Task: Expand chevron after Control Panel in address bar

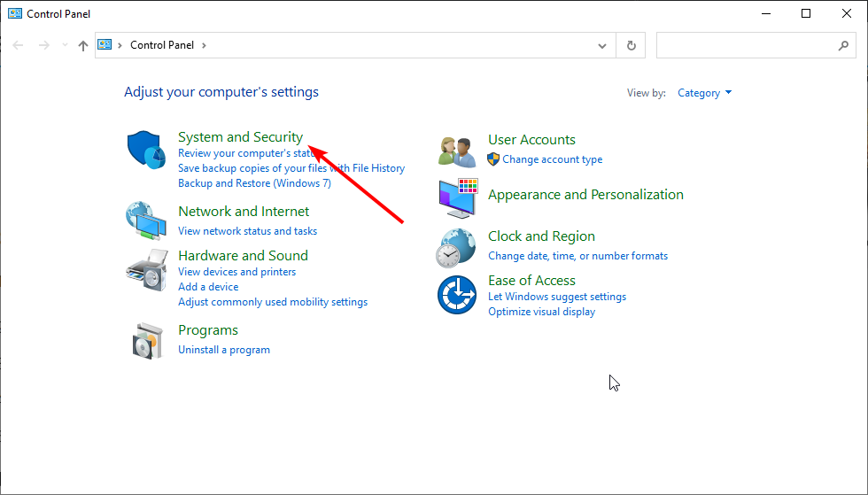Action: 204,45
